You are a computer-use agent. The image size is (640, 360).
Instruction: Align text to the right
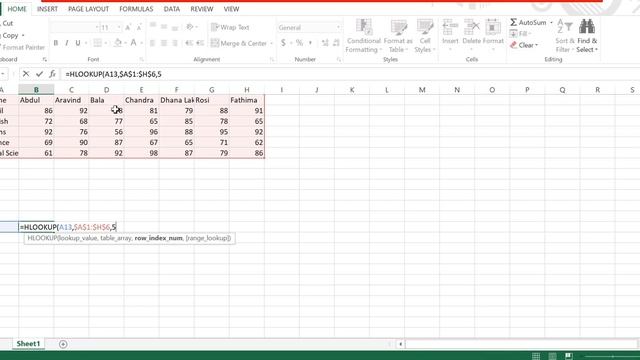[x=175, y=43]
